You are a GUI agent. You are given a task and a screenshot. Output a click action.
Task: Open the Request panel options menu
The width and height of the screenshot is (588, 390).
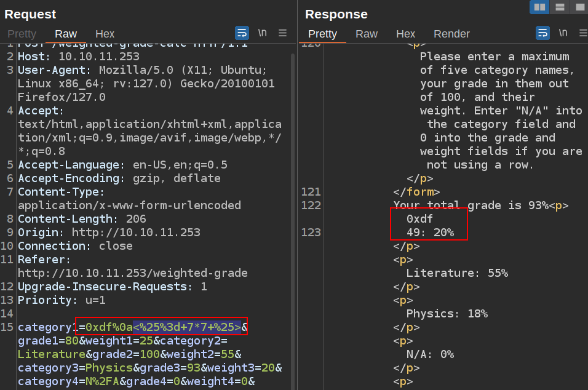click(282, 33)
